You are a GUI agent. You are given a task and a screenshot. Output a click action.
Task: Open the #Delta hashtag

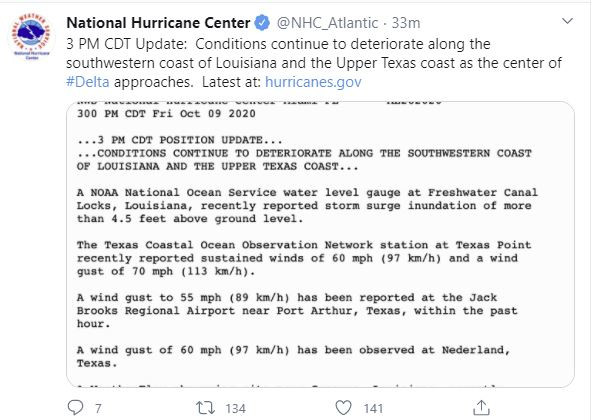88,82
